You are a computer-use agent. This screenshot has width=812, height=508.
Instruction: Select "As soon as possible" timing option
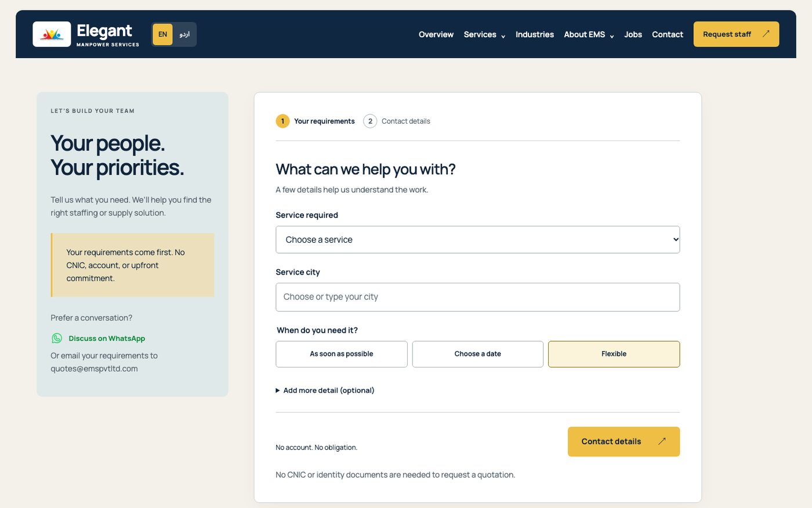pos(342,354)
